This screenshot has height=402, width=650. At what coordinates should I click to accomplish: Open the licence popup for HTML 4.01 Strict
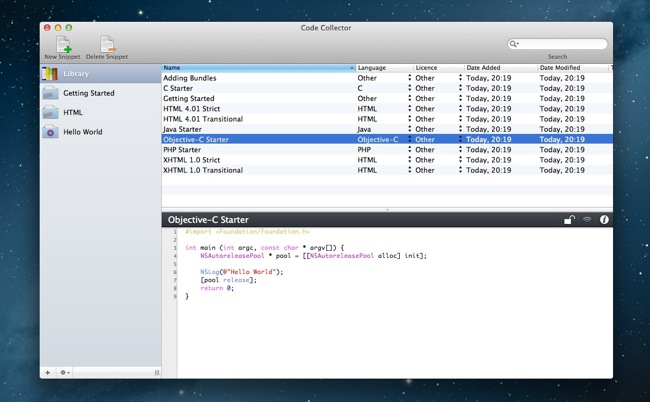[x=460, y=109]
